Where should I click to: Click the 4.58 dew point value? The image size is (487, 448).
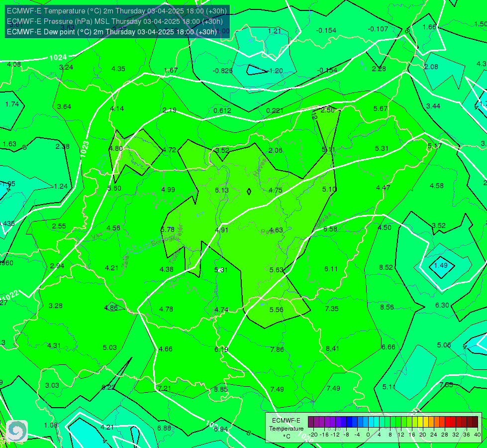coord(437,186)
